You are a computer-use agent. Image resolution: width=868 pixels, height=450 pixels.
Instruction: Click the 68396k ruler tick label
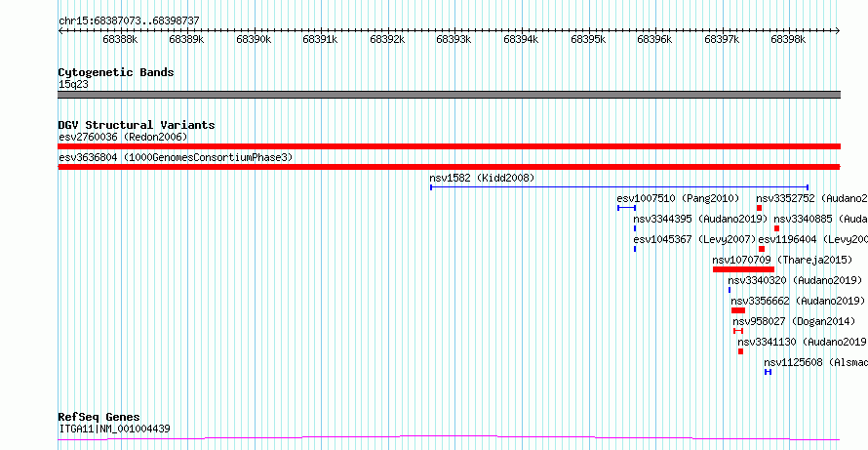coord(654,40)
